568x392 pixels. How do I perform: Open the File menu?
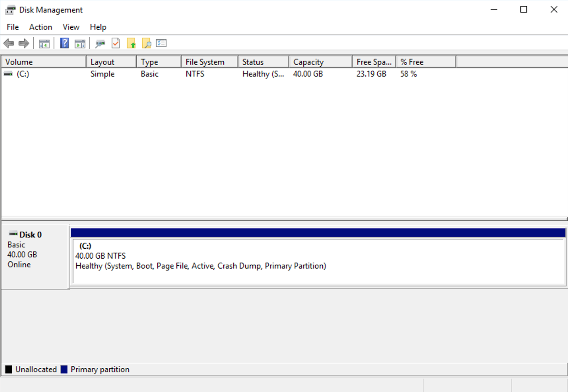[x=13, y=27]
